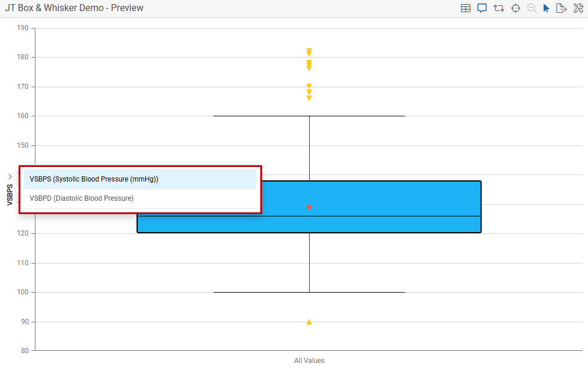The height and width of the screenshot is (370, 588).
Task: Click the red diamond mean marker
Action: [309, 207]
